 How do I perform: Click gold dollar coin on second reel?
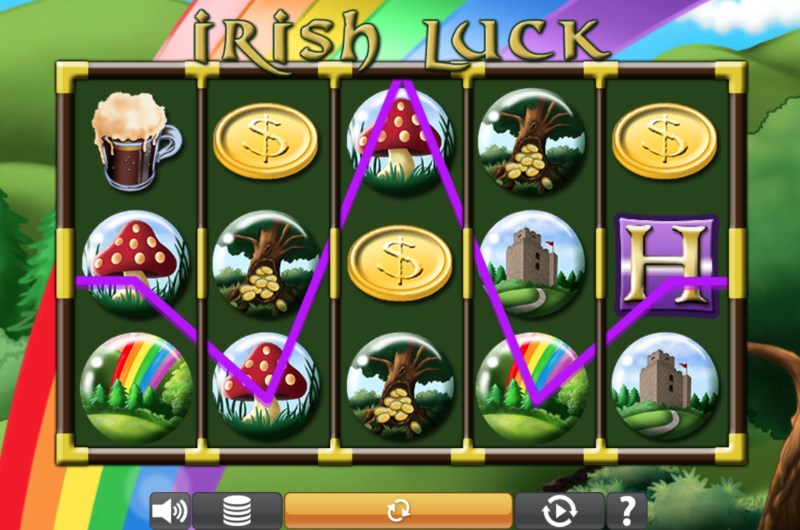[x=265, y=141]
